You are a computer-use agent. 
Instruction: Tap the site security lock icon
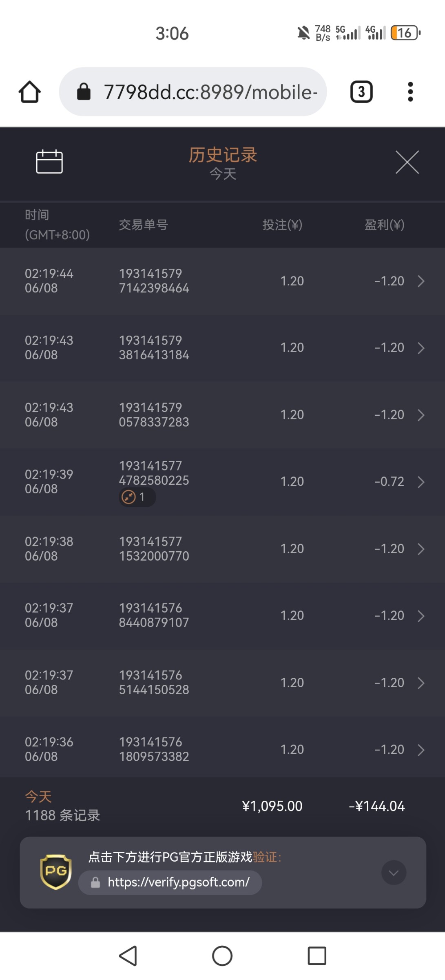(84, 92)
